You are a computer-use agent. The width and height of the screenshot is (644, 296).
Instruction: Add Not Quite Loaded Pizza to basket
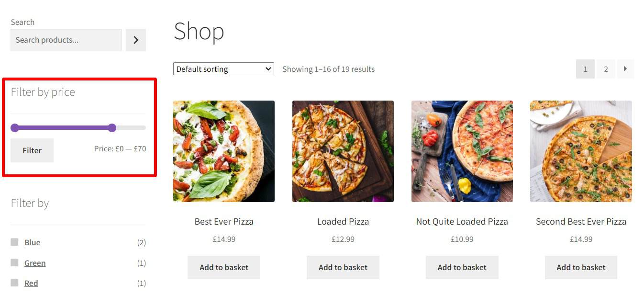[461, 267]
